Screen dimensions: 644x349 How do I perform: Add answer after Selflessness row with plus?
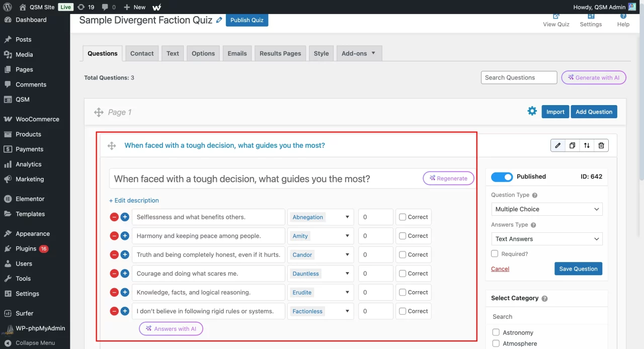(125, 217)
